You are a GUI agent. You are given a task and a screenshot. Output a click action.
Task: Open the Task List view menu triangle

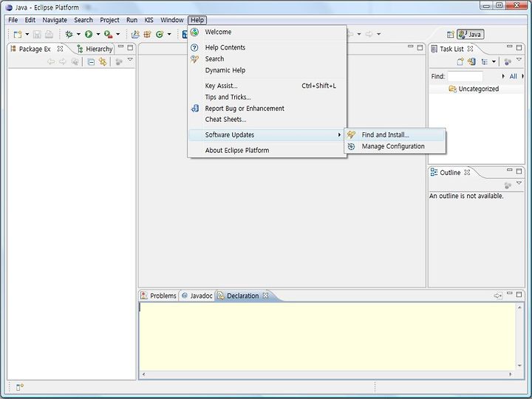pos(519,60)
